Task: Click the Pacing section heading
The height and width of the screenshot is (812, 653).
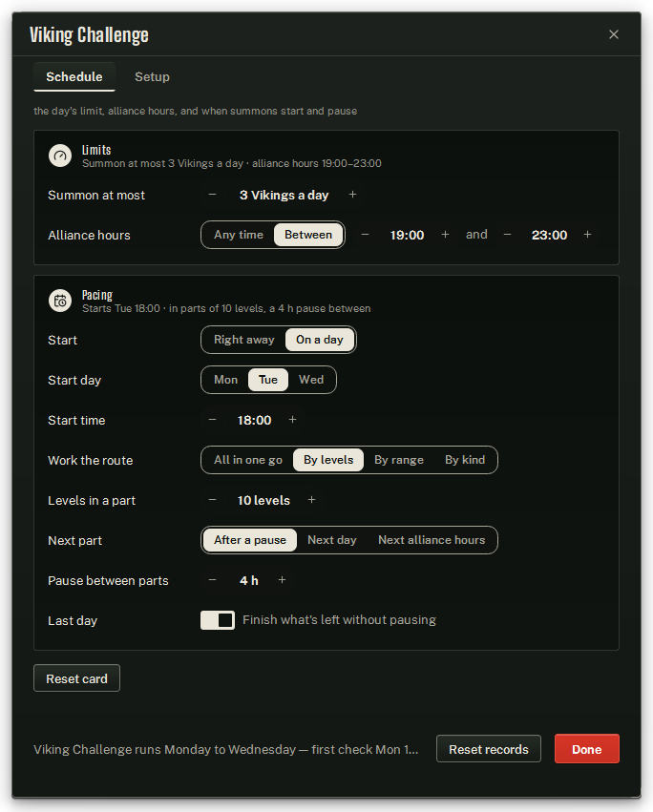Action: (x=97, y=295)
